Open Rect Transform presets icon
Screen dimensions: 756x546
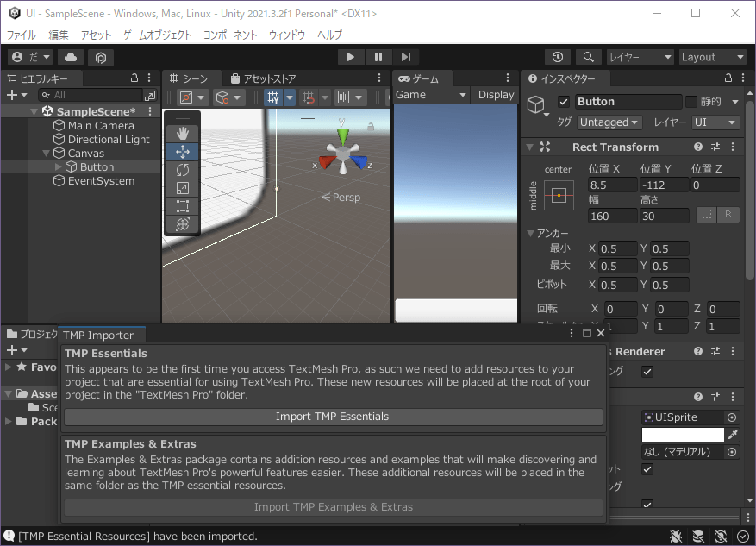(x=715, y=147)
